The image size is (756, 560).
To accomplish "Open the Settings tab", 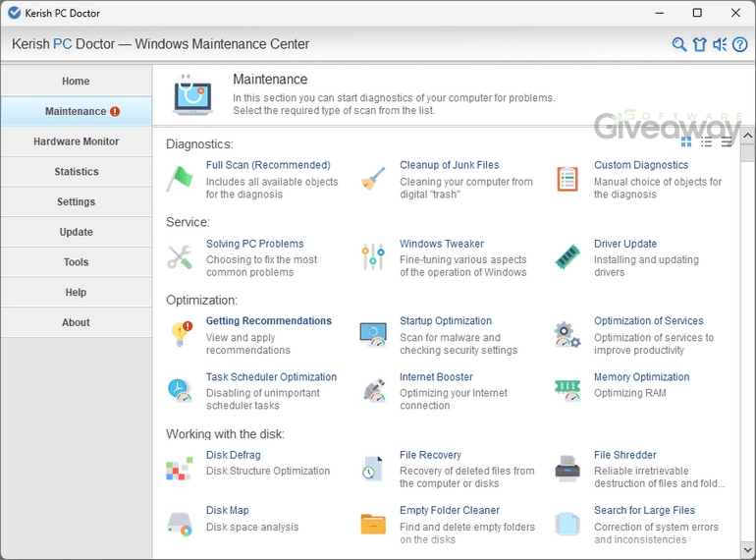I will point(76,201).
